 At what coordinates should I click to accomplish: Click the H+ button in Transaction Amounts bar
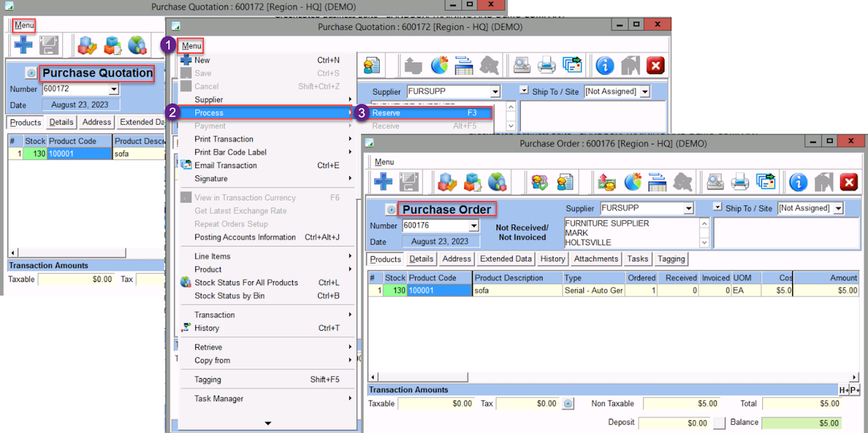844,390
